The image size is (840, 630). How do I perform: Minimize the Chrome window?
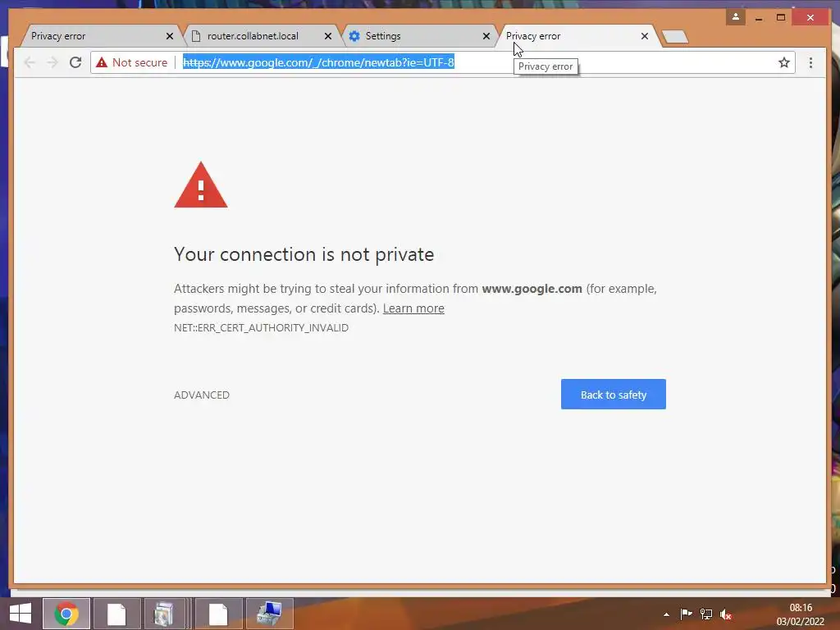[759, 18]
